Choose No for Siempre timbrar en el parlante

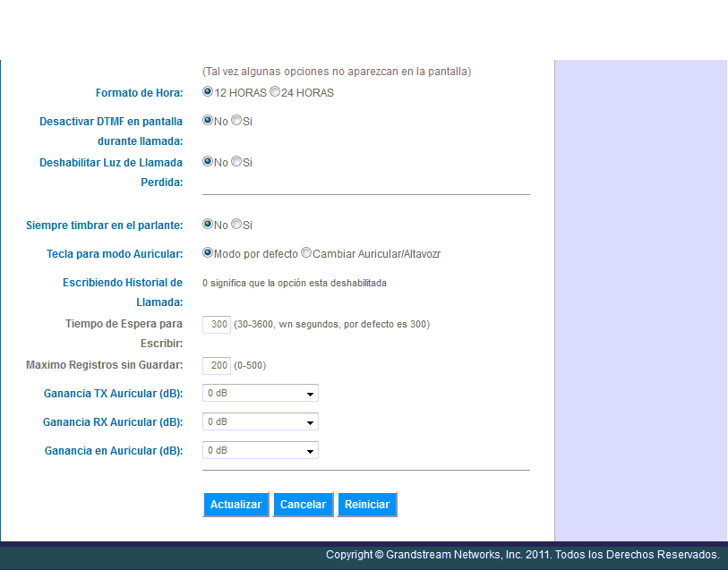(208, 225)
